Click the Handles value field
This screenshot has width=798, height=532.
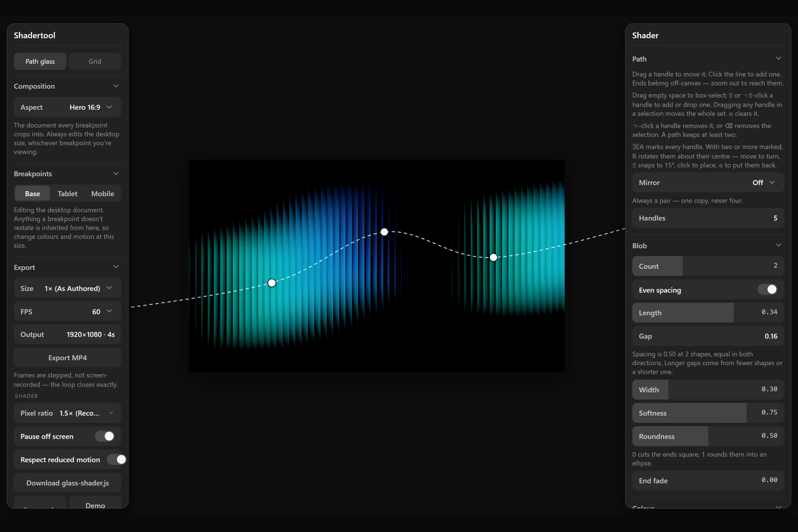coord(708,218)
